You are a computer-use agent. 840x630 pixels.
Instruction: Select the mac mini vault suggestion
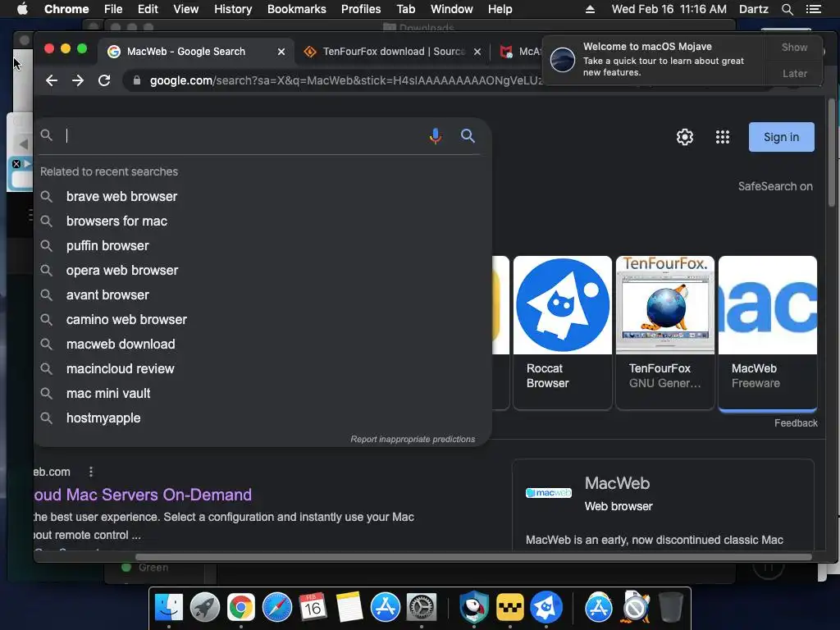(x=262, y=394)
